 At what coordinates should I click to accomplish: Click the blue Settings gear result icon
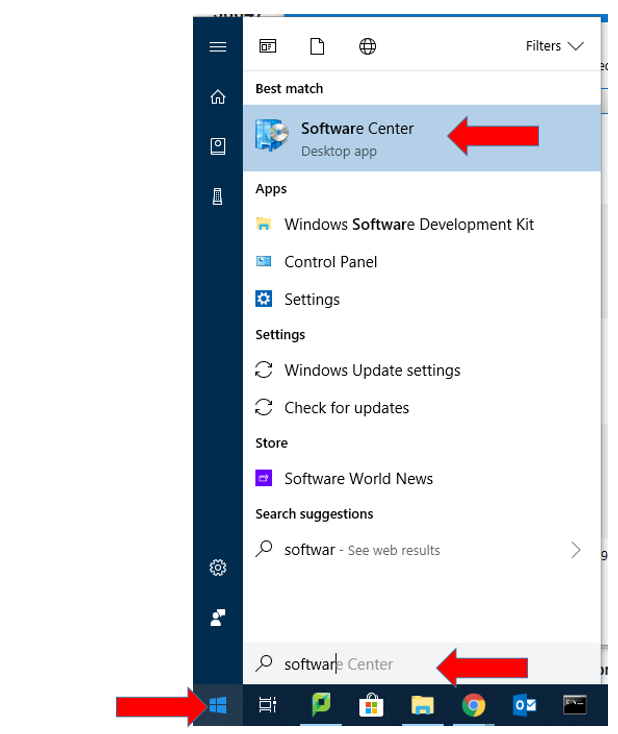point(264,298)
